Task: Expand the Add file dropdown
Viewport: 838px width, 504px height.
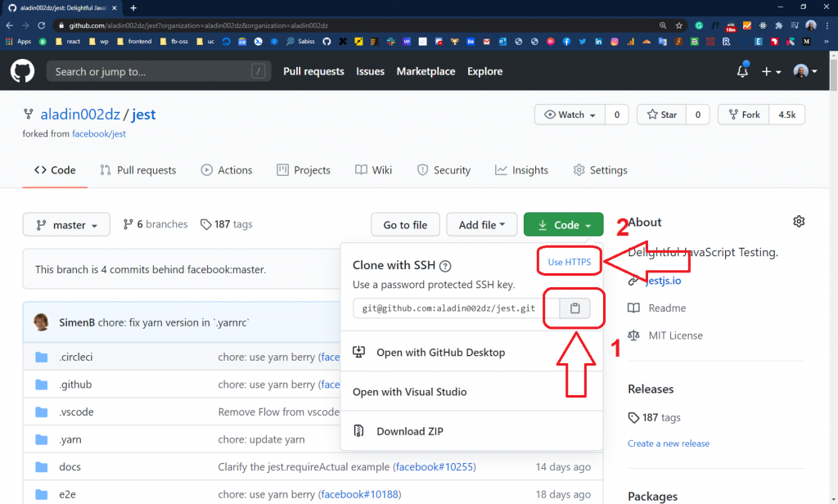Action: (481, 224)
